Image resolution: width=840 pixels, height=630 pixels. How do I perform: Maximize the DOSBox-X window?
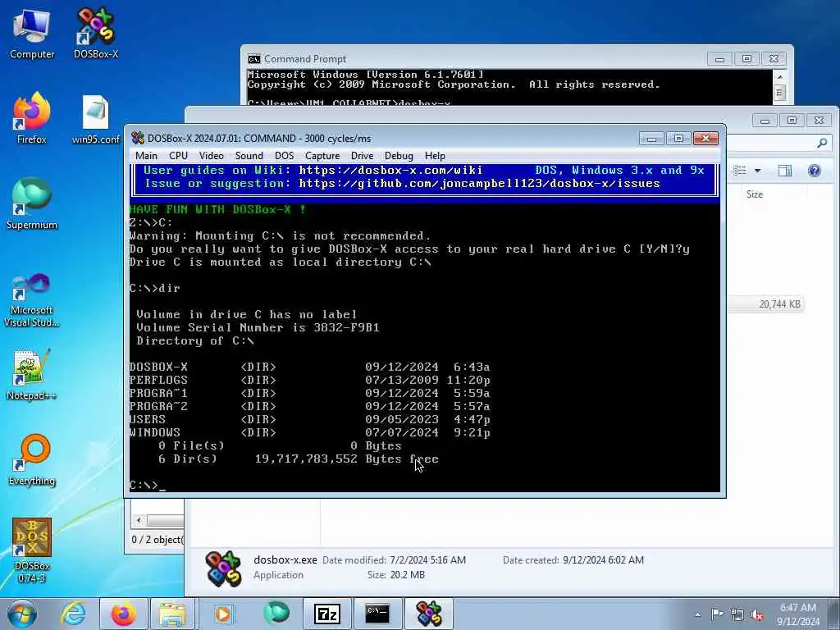[678, 139]
